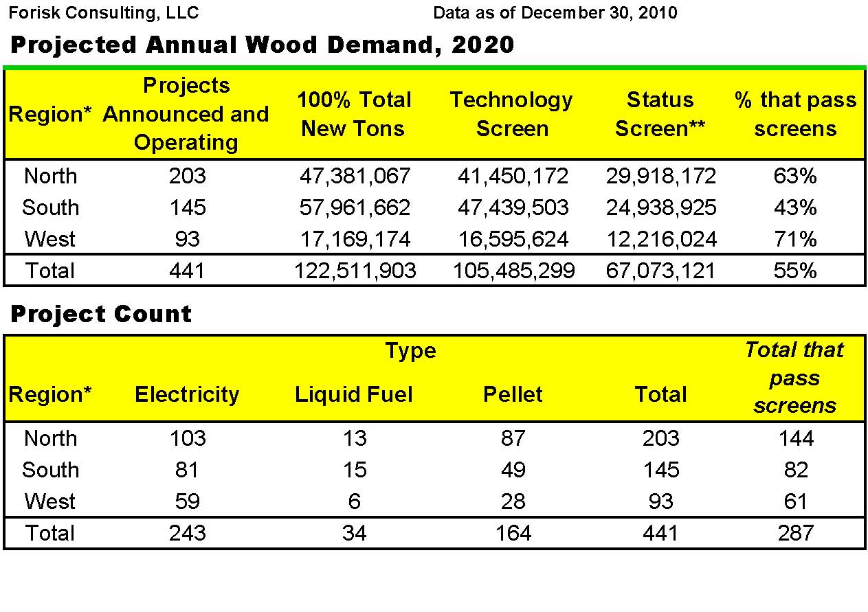Click the West pass percentage 71%
This screenshot has height=612, width=868.
click(795, 240)
